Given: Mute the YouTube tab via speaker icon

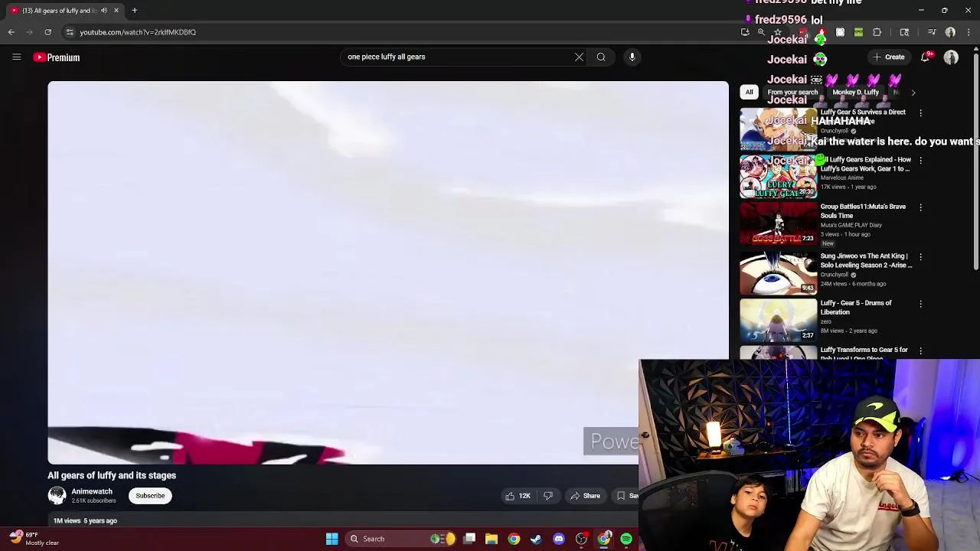Looking at the screenshot, I should click(x=104, y=11).
